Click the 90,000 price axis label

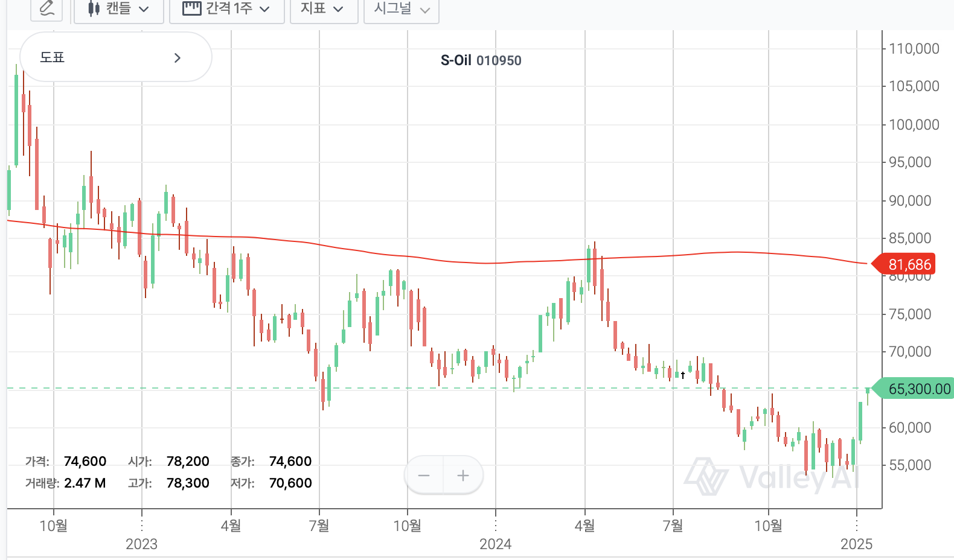tap(910, 201)
